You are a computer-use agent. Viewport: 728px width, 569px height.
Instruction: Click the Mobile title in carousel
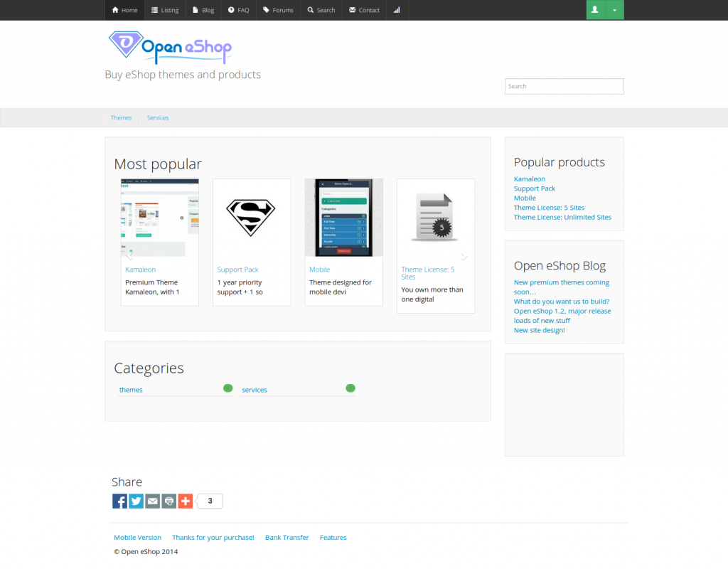click(x=319, y=270)
